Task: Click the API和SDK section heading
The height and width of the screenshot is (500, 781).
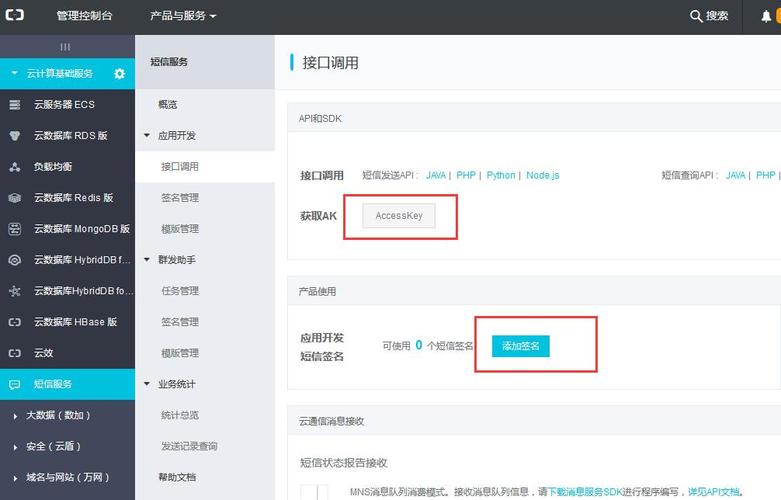Action: pos(320,119)
